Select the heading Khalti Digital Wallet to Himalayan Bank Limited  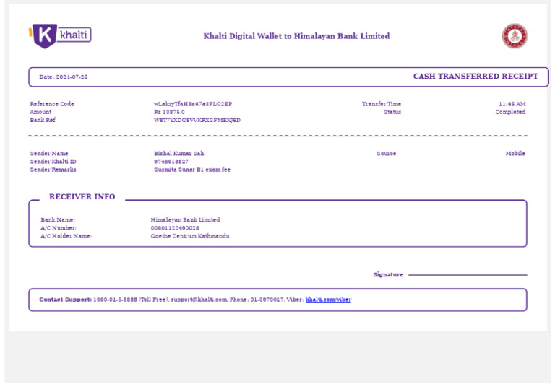pyautogui.click(x=296, y=36)
